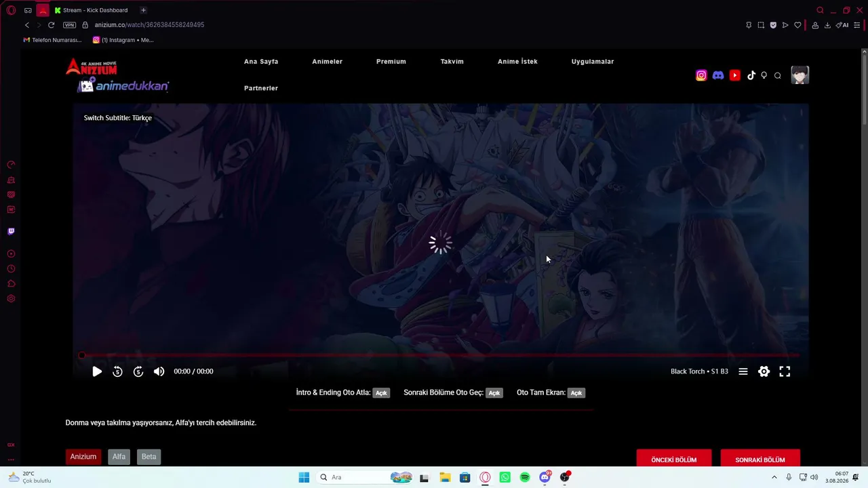Toggle the browser VPN badge
This screenshot has height=488, width=868.
pyautogui.click(x=69, y=25)
